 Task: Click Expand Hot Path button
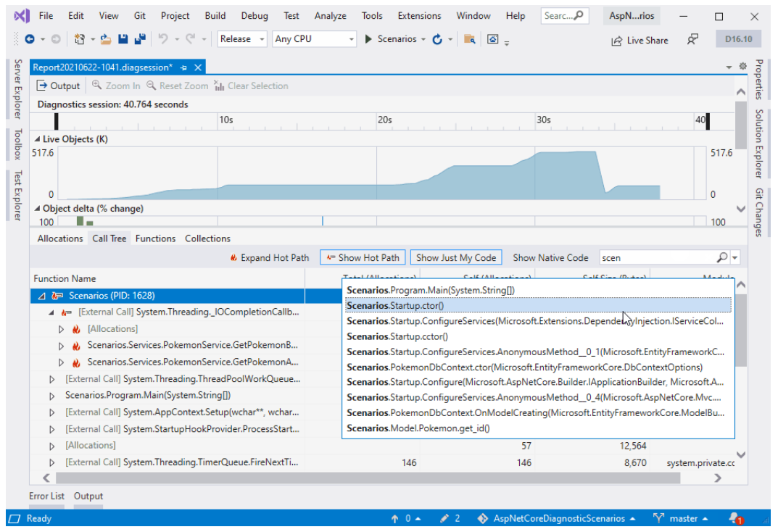tap(269, 258)
